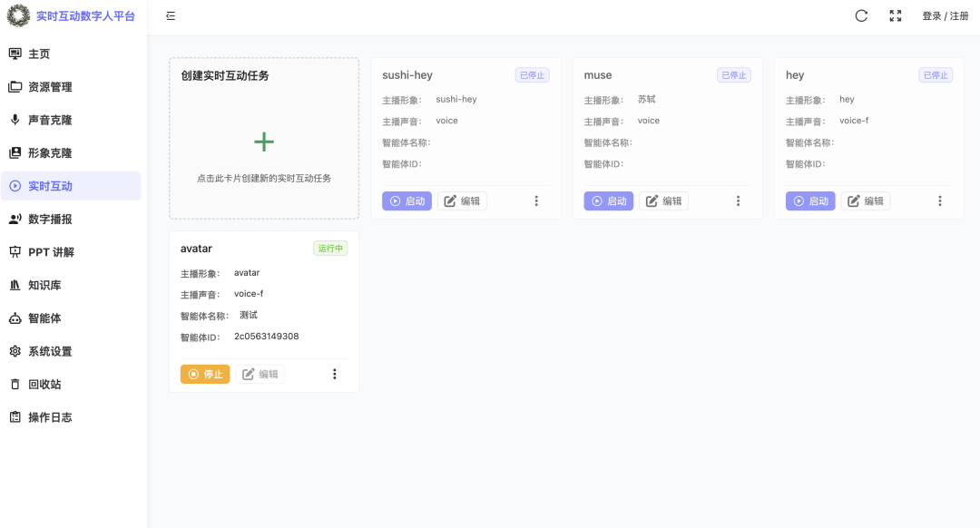Open 系统设置 menu item
The image size is (980, 528).
tap(72, 352)
